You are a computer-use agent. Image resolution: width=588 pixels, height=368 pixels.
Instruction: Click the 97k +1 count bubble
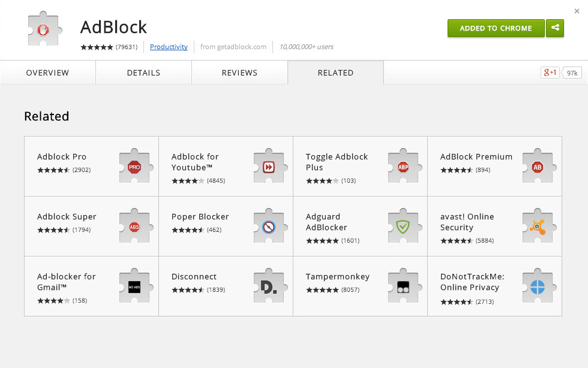pyautogui.click(x=571, y=73)
